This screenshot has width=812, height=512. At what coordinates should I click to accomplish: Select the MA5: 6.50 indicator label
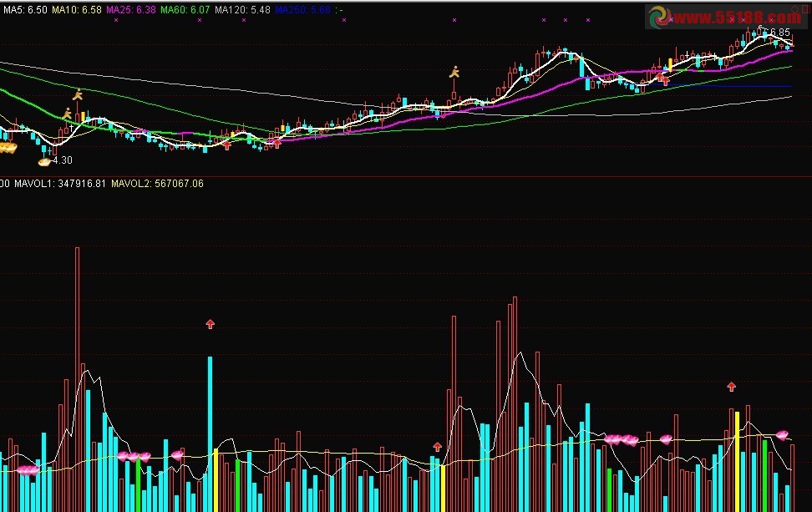25,10
